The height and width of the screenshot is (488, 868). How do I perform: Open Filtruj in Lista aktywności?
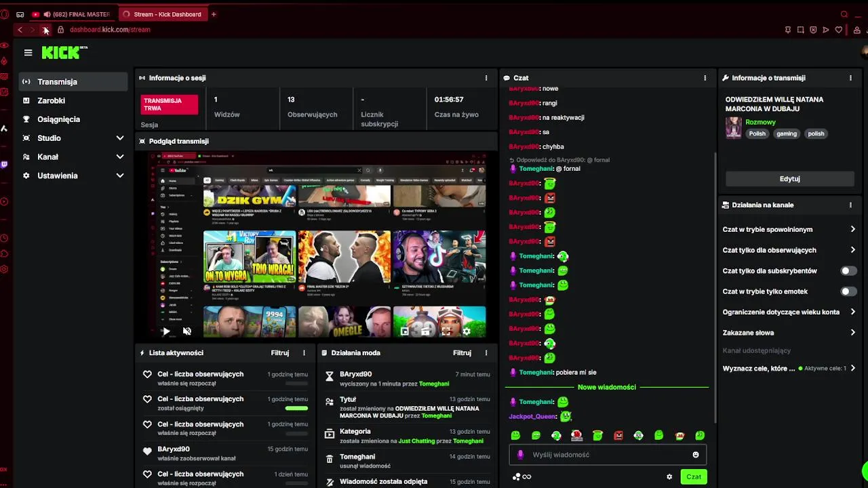pos(279,352)
